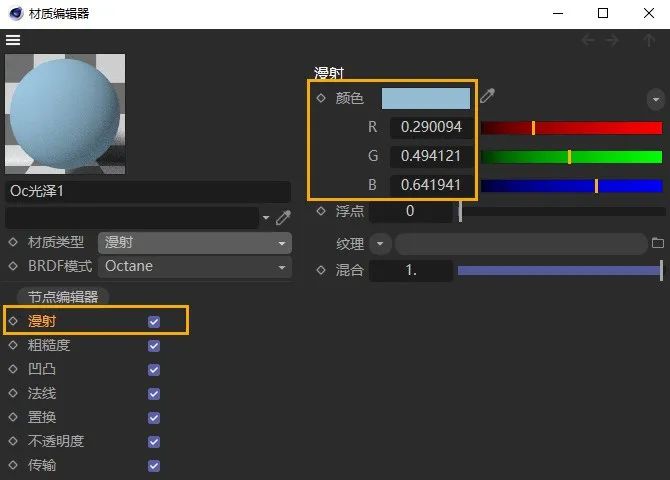
Task: Click the keyframe diamond next to 颜色
Action: [321, 98]
